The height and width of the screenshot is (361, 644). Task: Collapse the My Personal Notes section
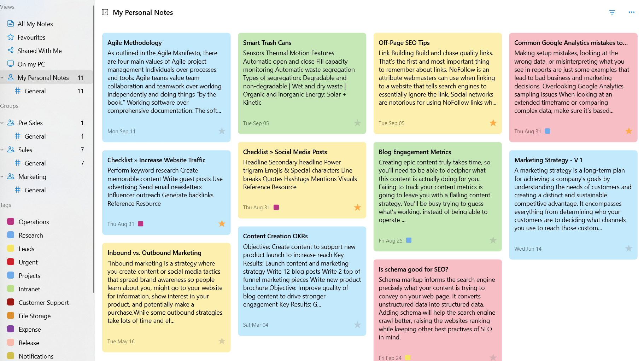2,77
